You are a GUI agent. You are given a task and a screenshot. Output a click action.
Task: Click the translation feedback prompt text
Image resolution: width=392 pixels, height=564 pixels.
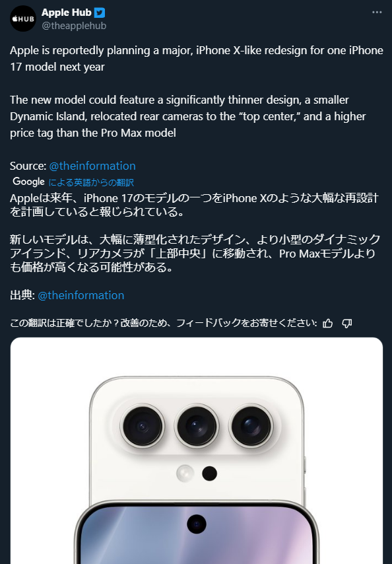point(164,323)
